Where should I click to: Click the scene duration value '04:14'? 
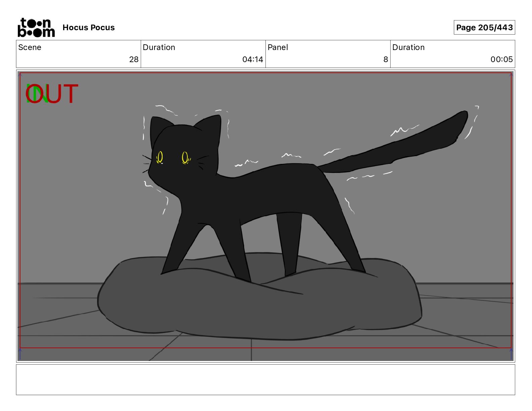click(x=253, y=59)
